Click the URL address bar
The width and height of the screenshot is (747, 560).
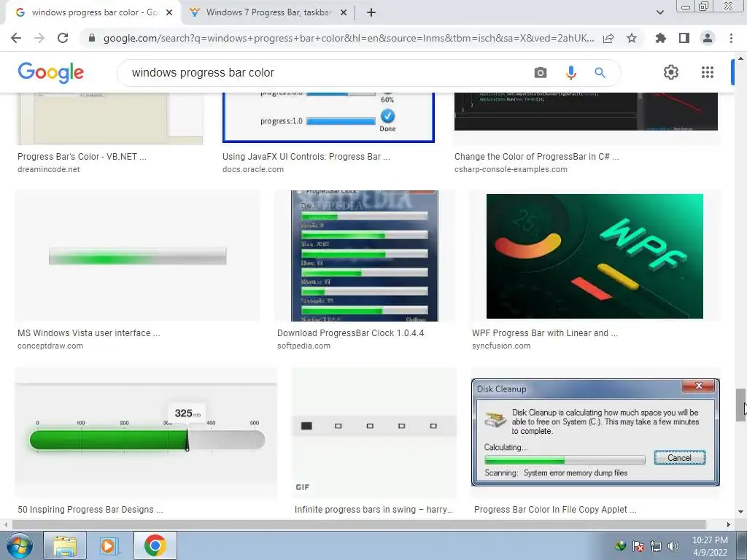coord(349,38)
